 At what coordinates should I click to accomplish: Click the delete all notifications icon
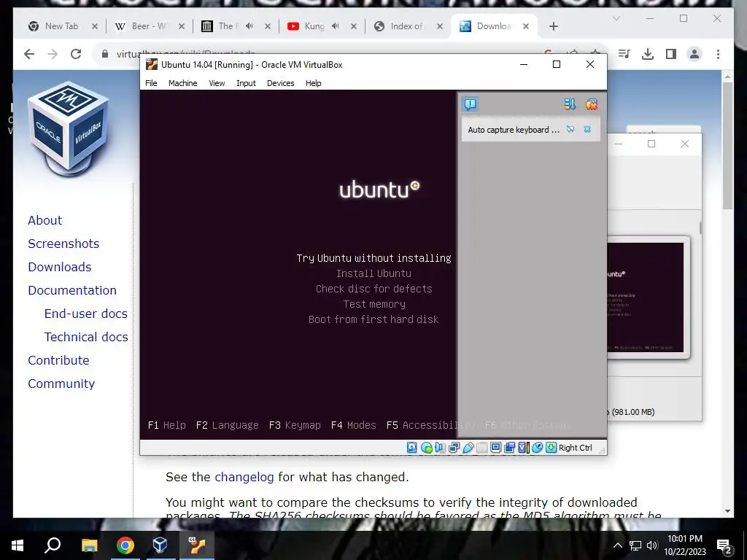click(591, 104)
